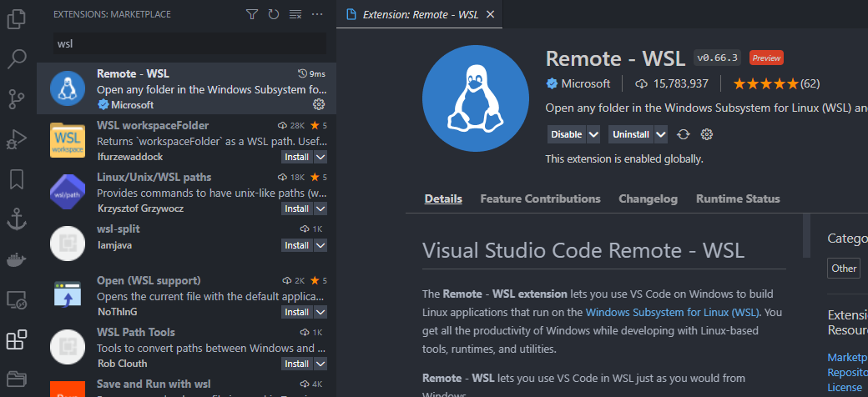The height and width of the screenshot is (397, 868).
Task: Click the details page vertical scrollbar
Action: [x=806, y=235]
